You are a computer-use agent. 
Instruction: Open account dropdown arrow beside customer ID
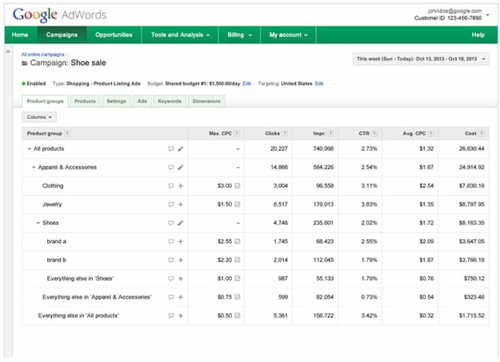[x=488, y=15]
